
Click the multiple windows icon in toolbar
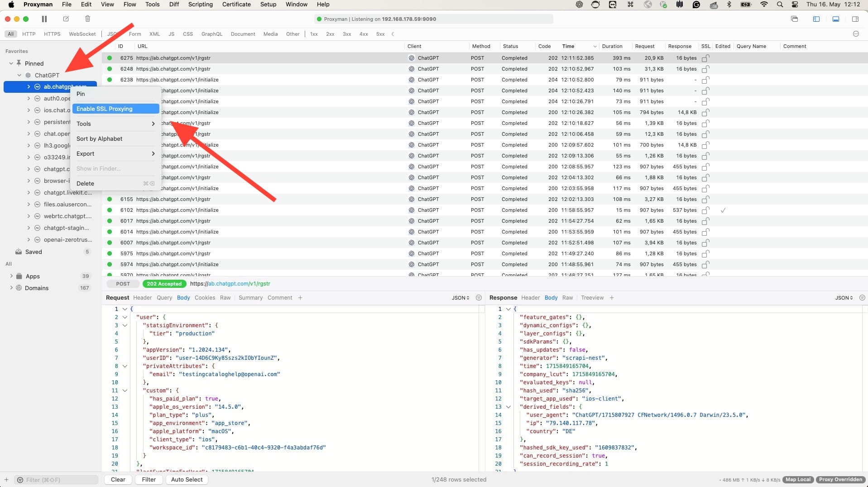pos(794,19)
